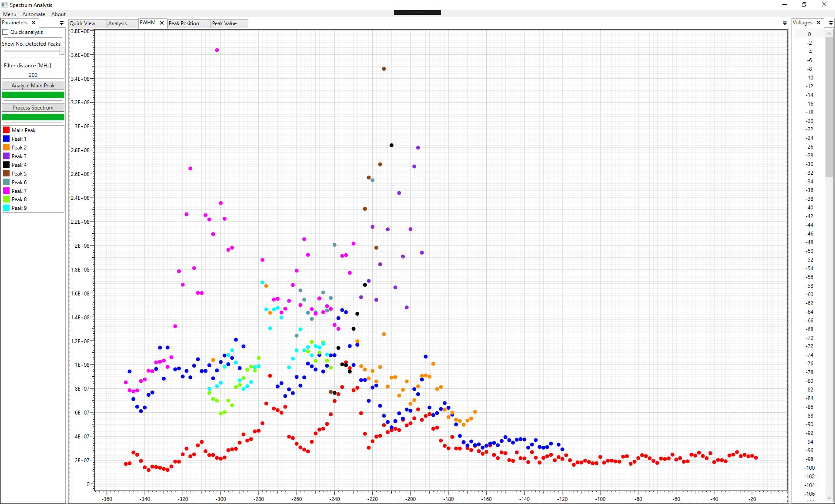835x504 pixels.
Task: Click the blue Peak 1 swatch
Action: point(7,139)
